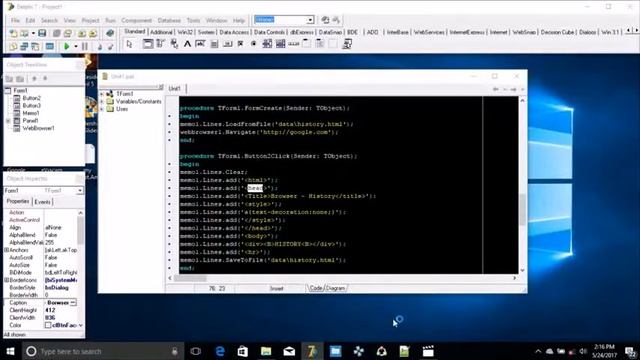Open Object Inspector Form1 component selector
Viewport: 640px width, 360px height.
[x=80, y=191]
